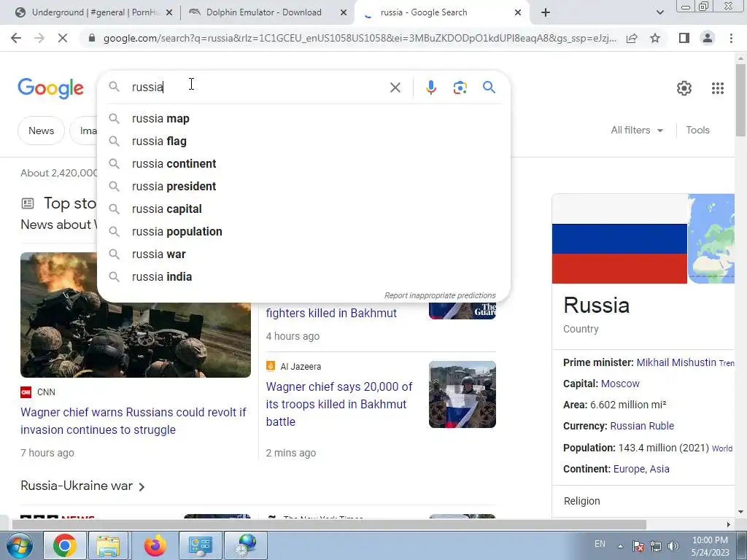Open globe clock taskbar application
This screenshot has height=560, width=747.
[245, 545]
